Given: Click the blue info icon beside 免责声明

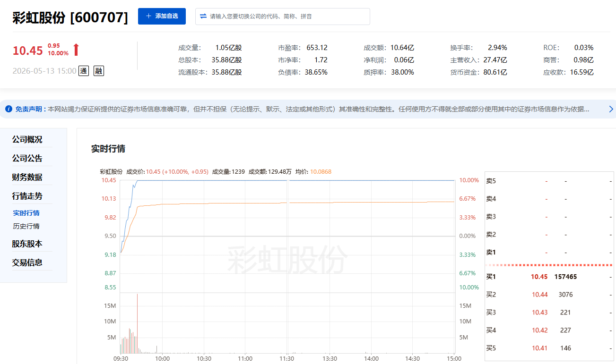Looking at the screenshot, I should (x=9, y=109).
